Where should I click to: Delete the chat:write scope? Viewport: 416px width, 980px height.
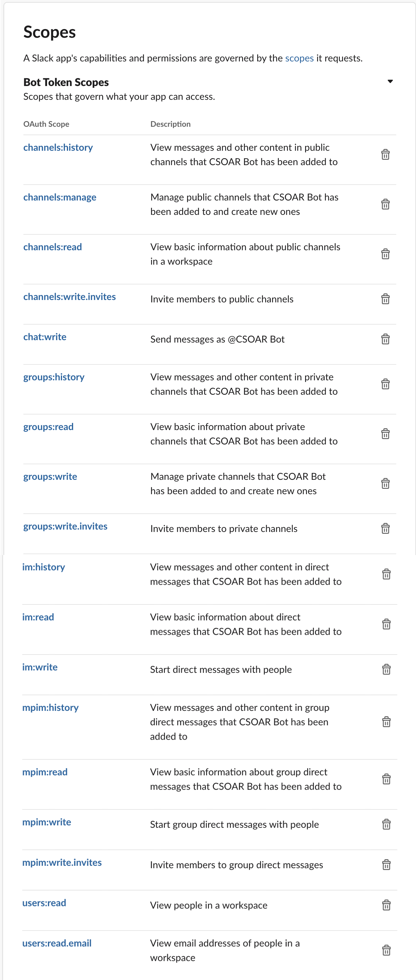click(385, 339)
